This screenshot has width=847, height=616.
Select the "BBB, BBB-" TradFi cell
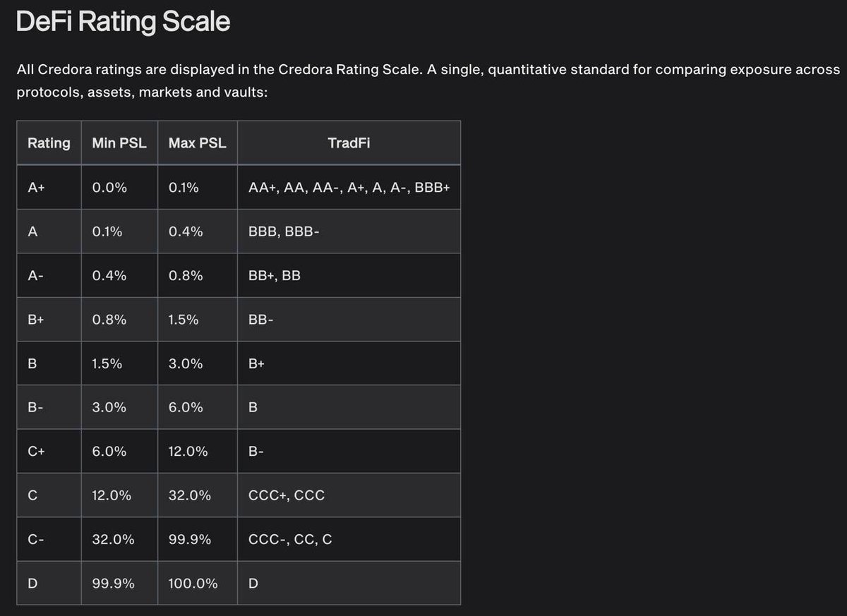284,232
